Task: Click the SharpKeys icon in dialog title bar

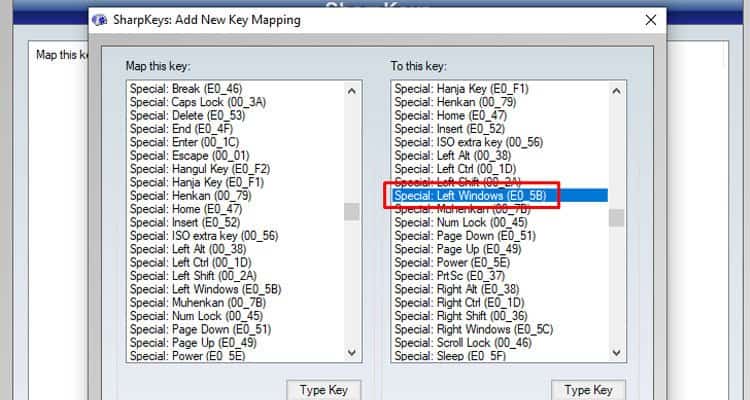Action: 99,20
